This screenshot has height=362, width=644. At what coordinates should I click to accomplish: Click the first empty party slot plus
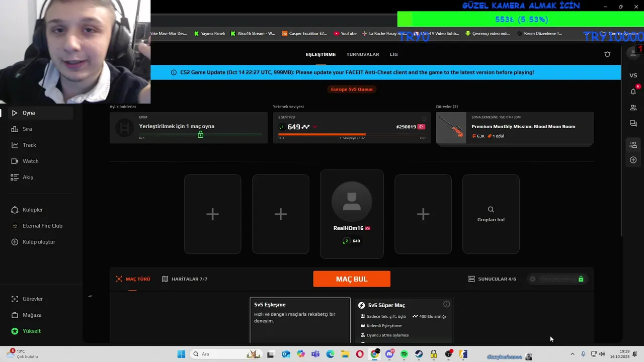click(x=212, y=214)
